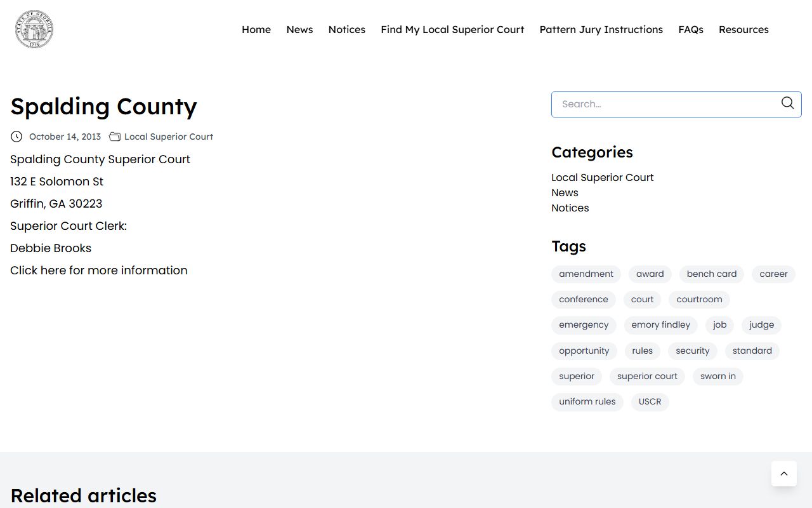
Task: Open the FAQs menu item
Action: point(691,29)
